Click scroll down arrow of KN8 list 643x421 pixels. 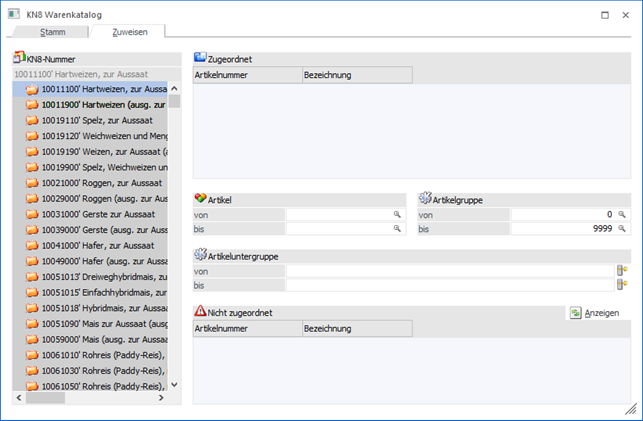174,385
